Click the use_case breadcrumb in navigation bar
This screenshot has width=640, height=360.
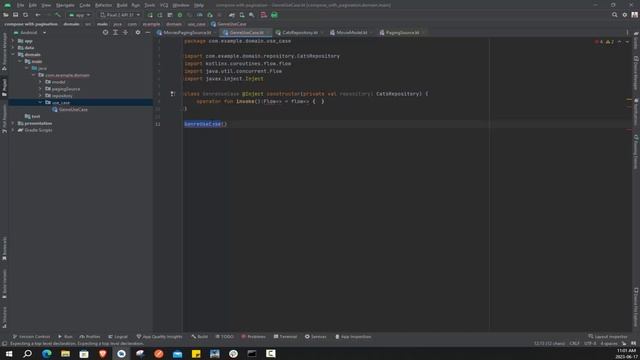click(196, 24)
